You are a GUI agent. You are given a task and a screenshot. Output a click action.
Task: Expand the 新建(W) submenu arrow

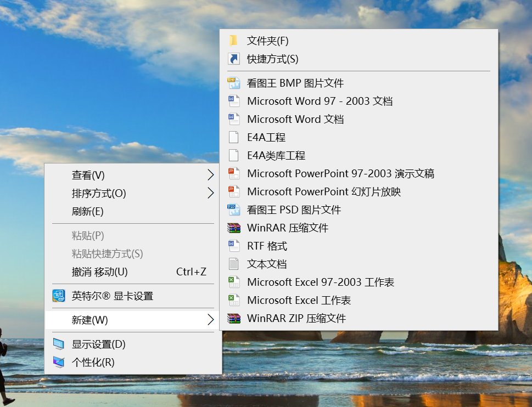pos(211,320)
